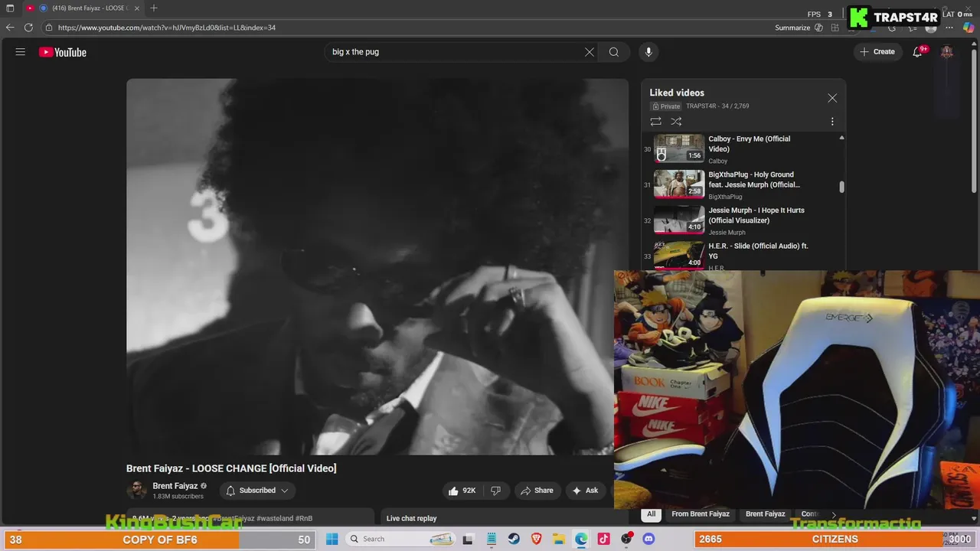Start voice search with microphone
The image size is (980, 551).
click(648, 52)
